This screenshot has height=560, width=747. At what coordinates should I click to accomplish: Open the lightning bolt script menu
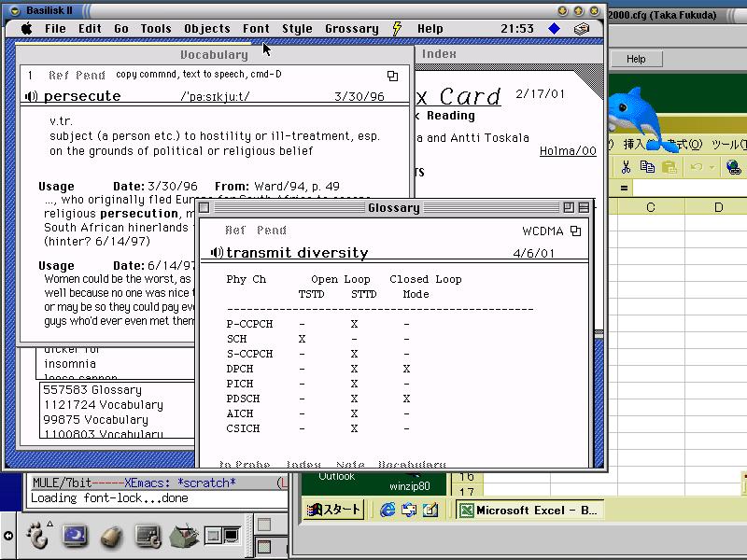pyautogui.click(x=397, y=29)
